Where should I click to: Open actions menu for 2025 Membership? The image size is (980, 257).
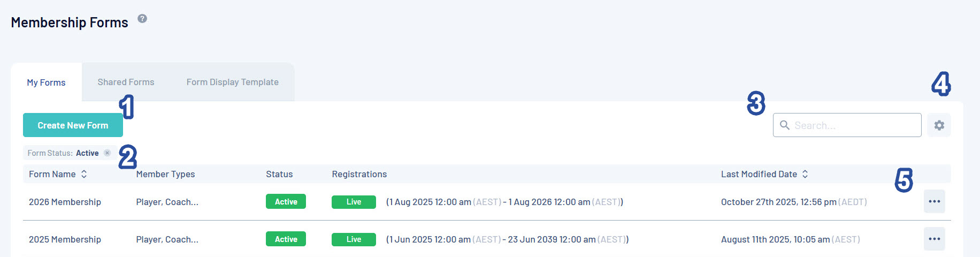coord(935,239)
